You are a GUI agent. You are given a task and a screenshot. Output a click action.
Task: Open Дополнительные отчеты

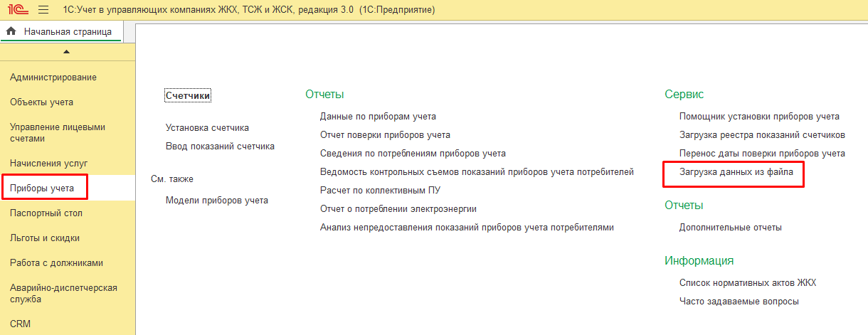coord(731,228)
